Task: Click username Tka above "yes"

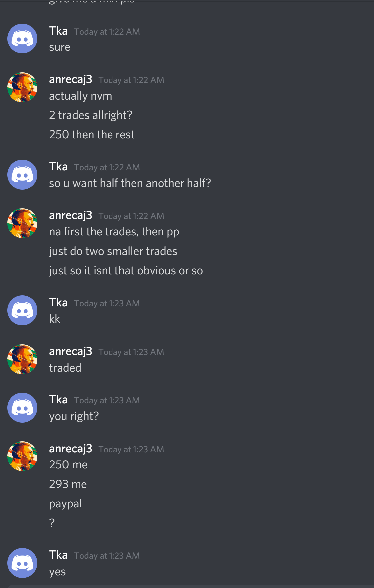Action: click(58, 555)
